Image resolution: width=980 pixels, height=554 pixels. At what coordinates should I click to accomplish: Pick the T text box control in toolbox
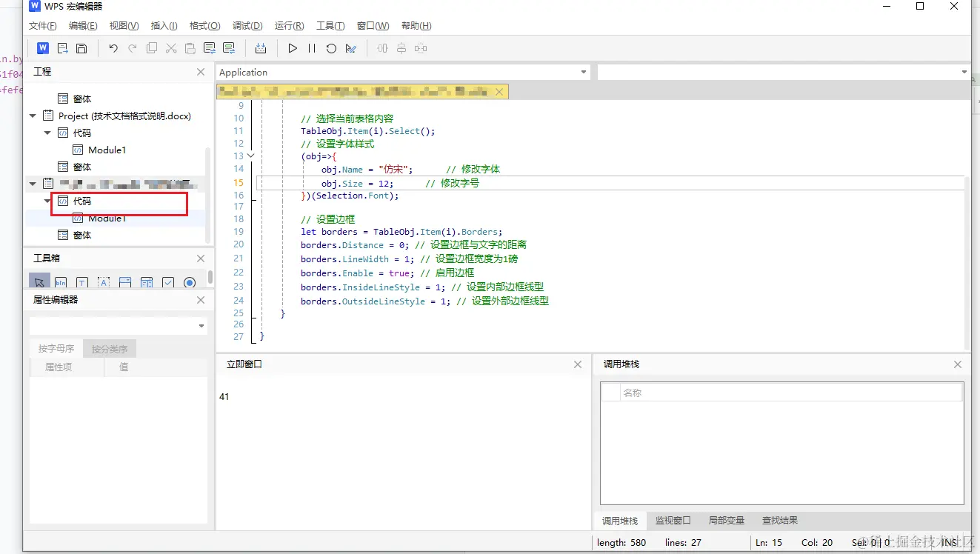pos(82,282)
